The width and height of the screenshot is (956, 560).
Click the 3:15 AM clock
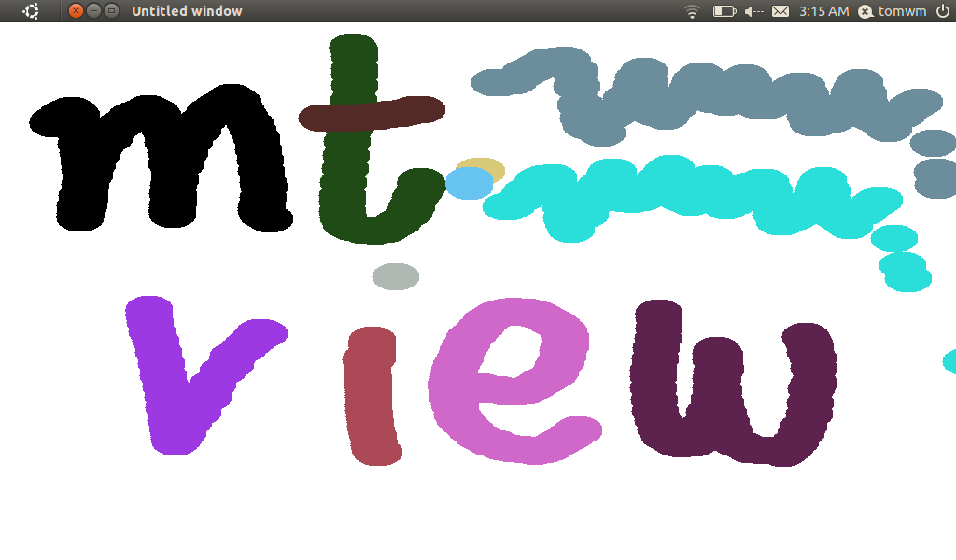[823, 11]
